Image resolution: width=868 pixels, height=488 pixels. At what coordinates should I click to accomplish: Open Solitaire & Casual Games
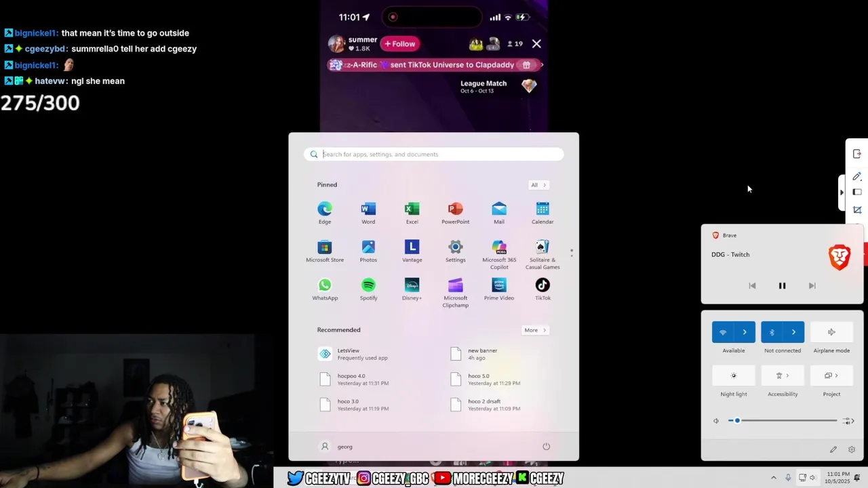click(x=542, y=254)
